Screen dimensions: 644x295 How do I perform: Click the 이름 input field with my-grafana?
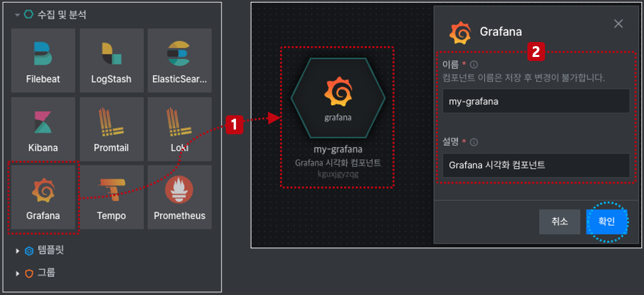536,101
